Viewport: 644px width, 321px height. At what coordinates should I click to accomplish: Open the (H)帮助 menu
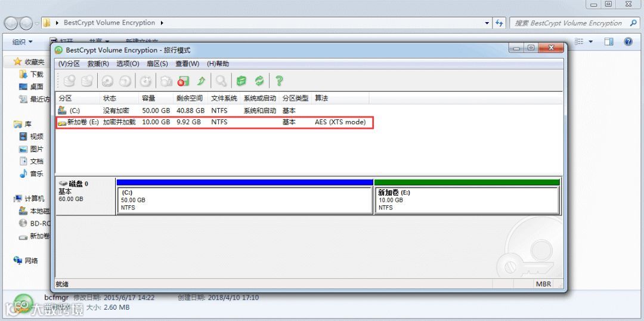[x=218, y=64]
